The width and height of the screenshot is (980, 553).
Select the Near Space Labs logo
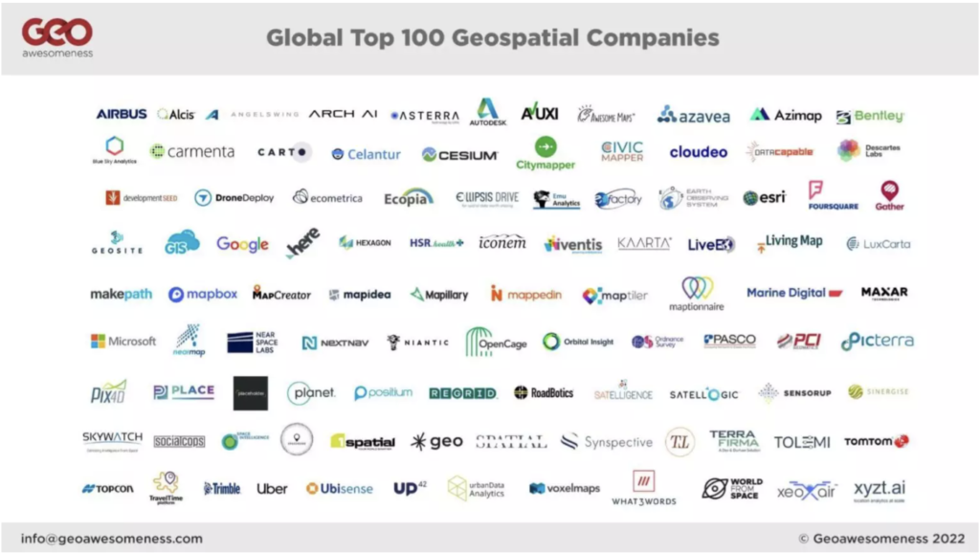pyautogui.click(x=253, y=343)
